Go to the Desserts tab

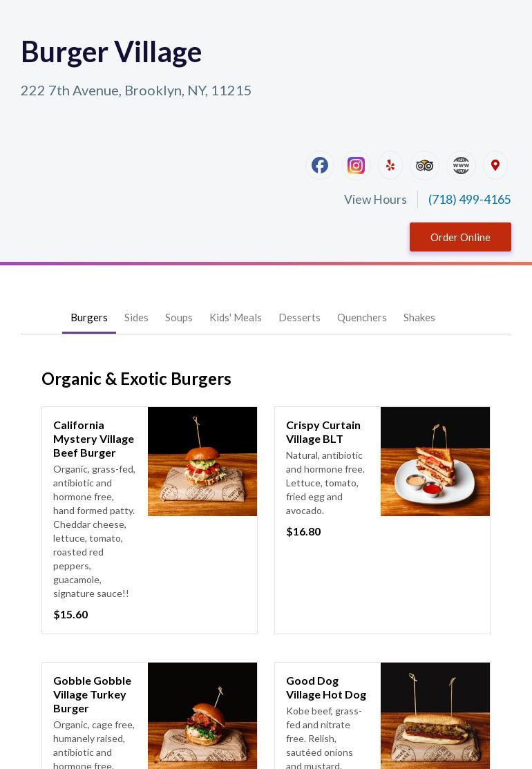(299, 318)
